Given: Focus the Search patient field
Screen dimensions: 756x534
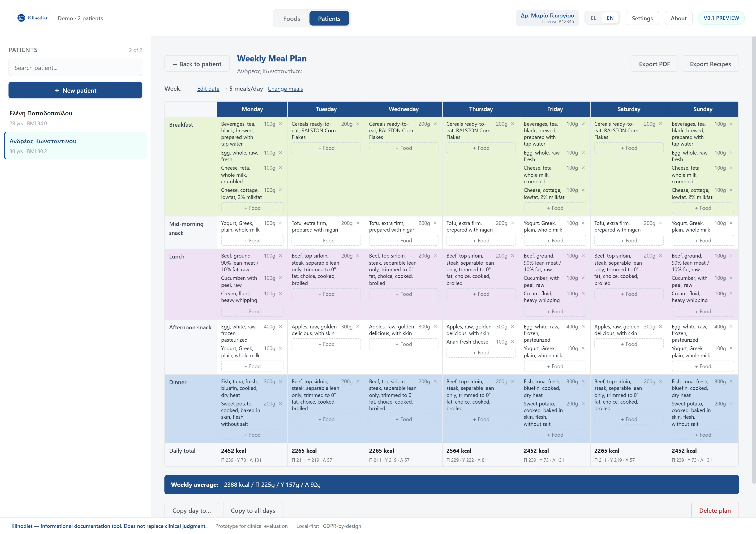Looking at the screenshot, I should (75, 68).
